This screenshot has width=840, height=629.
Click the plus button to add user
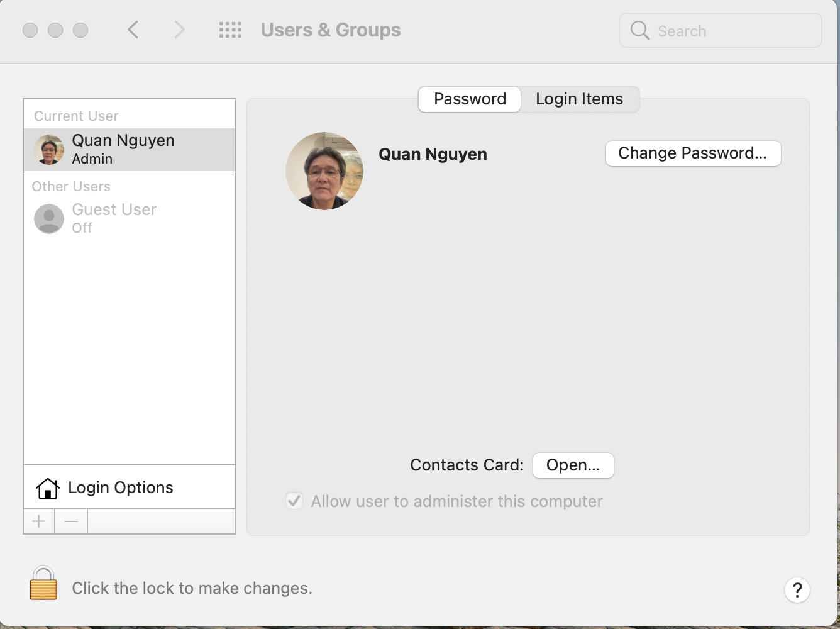[39, 521]
